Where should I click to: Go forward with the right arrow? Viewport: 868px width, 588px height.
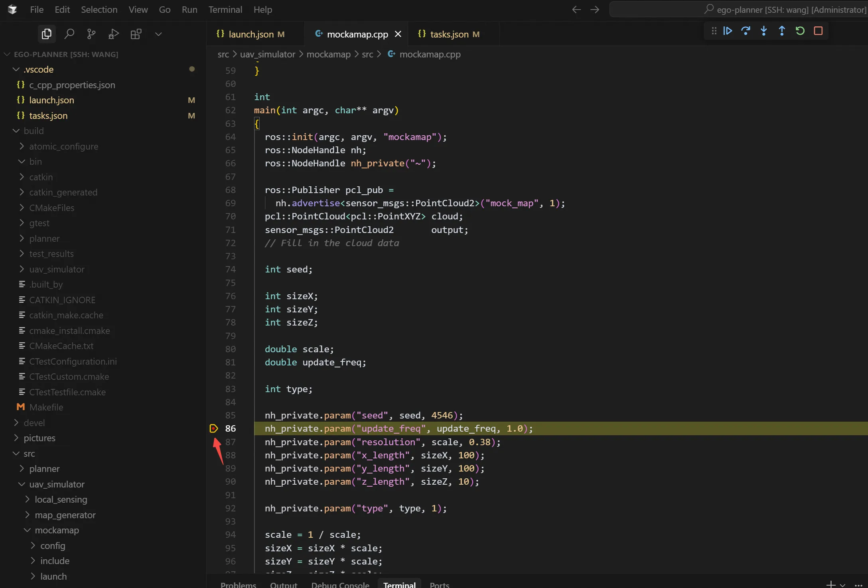tap(595, 10)
